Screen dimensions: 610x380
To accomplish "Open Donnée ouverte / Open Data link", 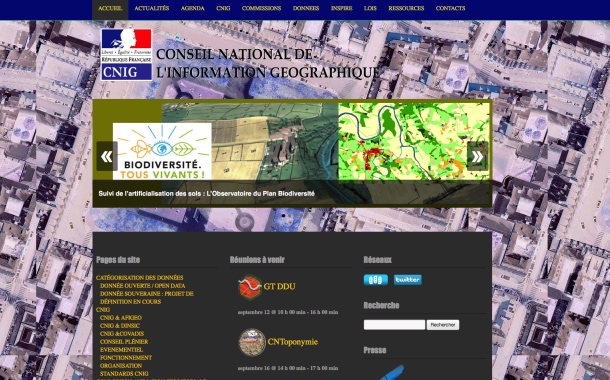I will tap(142, 286).
